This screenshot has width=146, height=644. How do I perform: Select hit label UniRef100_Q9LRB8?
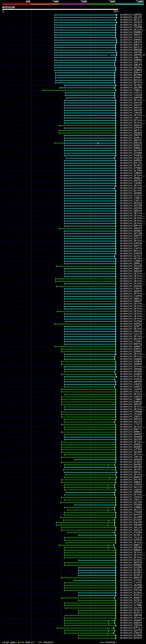131,87
